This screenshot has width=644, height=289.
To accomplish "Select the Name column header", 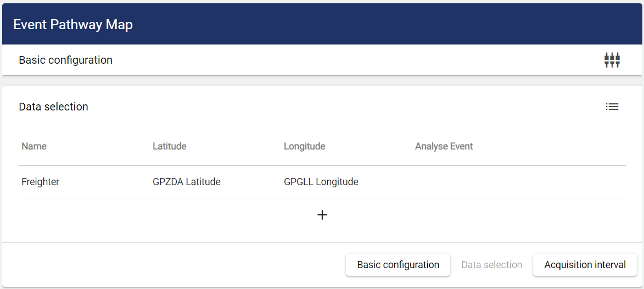I will (34, 146).
